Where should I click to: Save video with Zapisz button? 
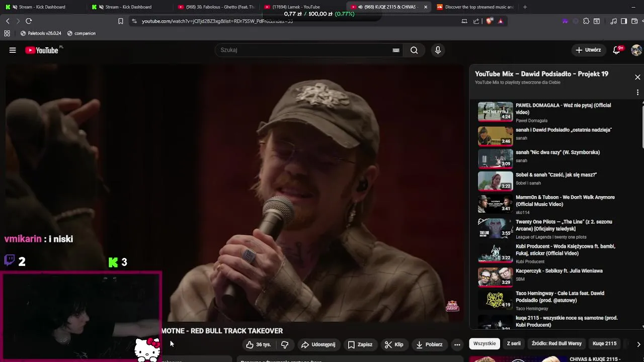pyautogui.click(x=360, y=344)
